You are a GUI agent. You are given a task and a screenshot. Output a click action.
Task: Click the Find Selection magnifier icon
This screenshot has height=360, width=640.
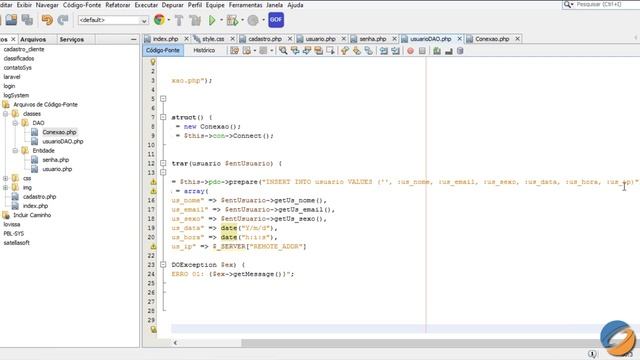click(x=283, y=51)
